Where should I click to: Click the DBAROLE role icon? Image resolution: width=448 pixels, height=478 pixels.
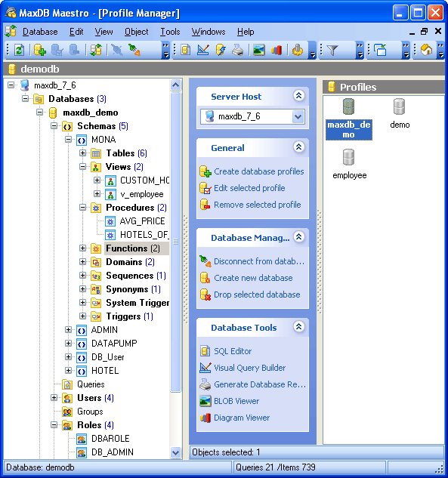tap(82, 439)
